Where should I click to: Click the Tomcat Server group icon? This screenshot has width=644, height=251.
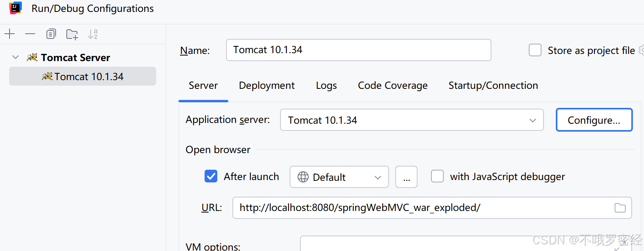point(32,57)
